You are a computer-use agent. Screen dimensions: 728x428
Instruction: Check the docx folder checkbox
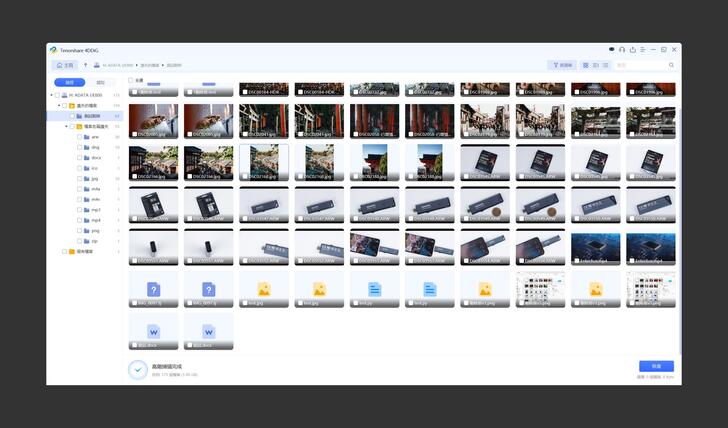(79, 158)
